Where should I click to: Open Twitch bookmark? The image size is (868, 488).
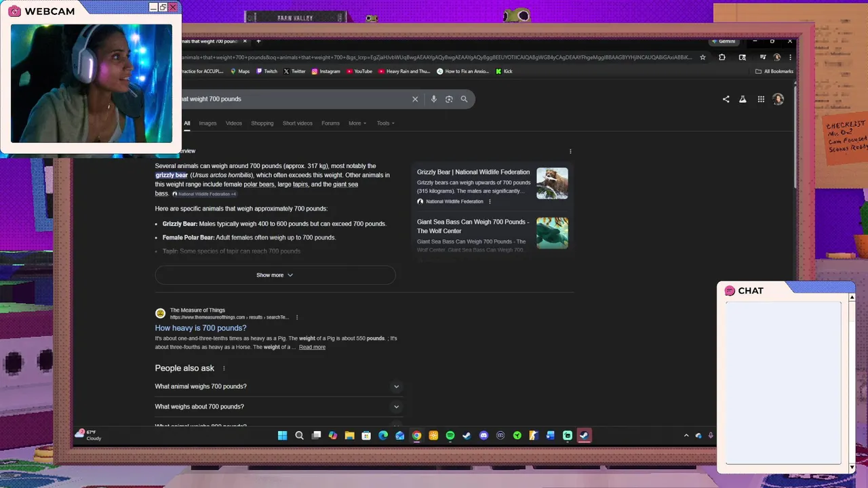point(267,71)
